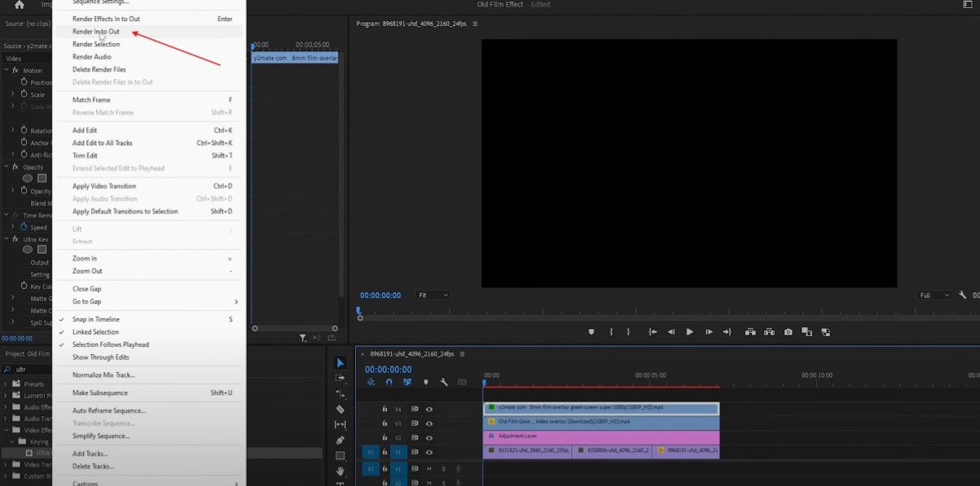Choose Render Audio from the Sequence menu

tap(92, 57)
